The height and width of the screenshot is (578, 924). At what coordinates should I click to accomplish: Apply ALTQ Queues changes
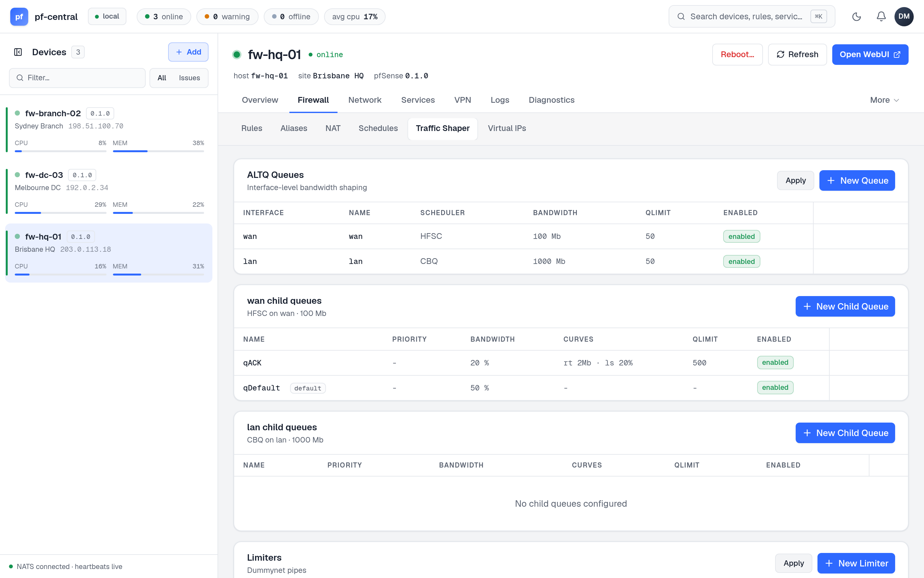[795, 180]
